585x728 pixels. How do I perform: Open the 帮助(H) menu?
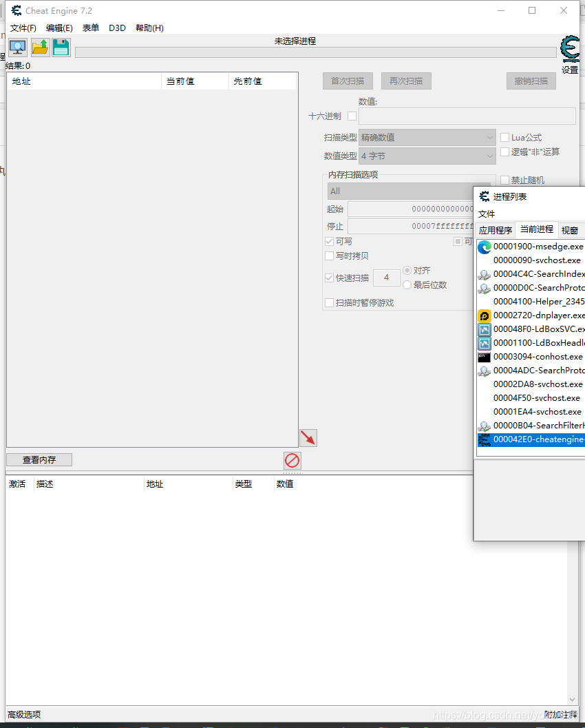point(149,28)
